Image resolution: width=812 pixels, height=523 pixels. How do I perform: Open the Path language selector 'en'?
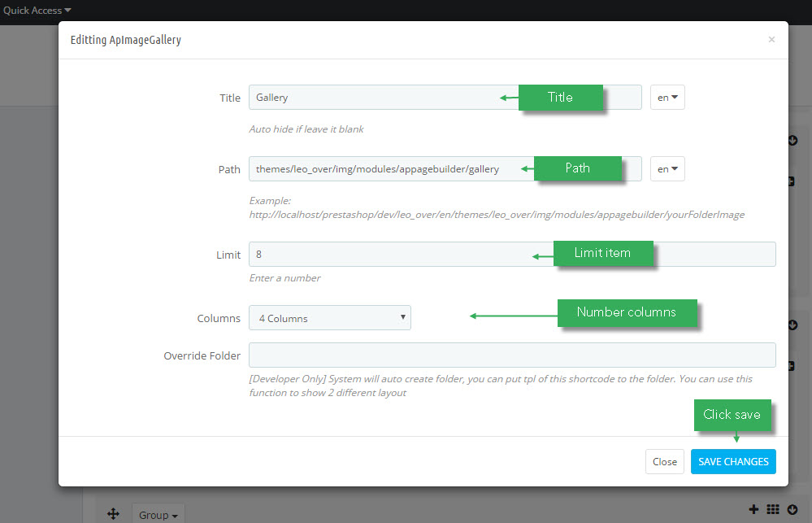pos(667,169)
